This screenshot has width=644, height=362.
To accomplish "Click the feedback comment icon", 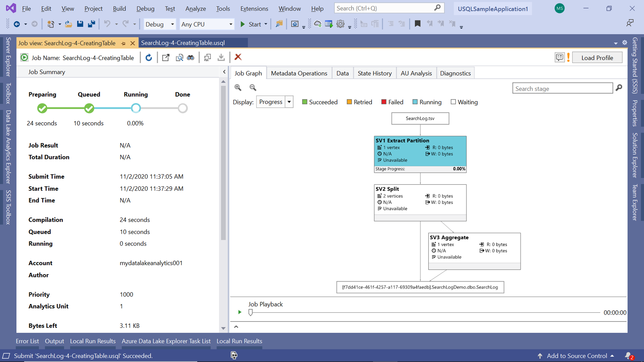I will (x=560, y=58).
